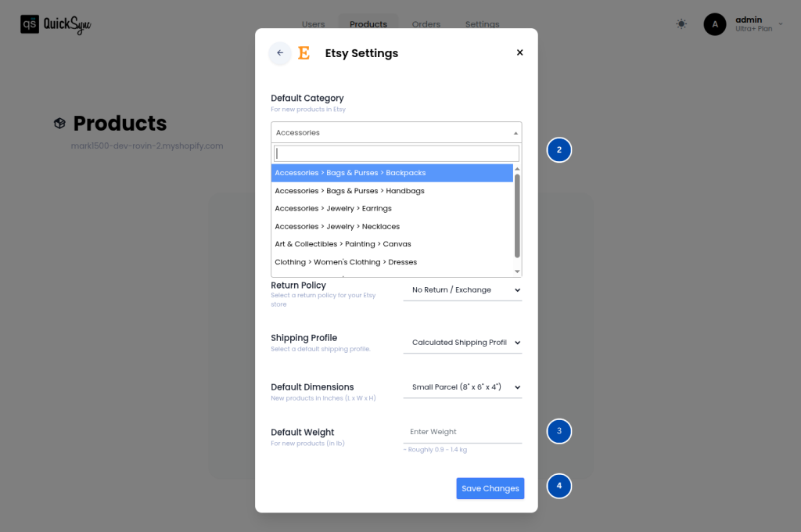Switch to the Orders tab
This screenshot has height=532, width=801.
426,24
